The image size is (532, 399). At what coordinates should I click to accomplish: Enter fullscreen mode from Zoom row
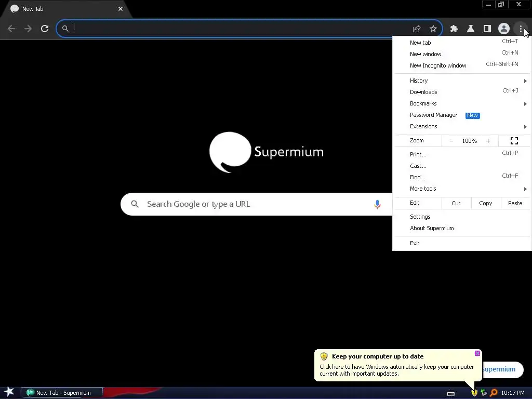pyautogui.click(x=514, y=141)
